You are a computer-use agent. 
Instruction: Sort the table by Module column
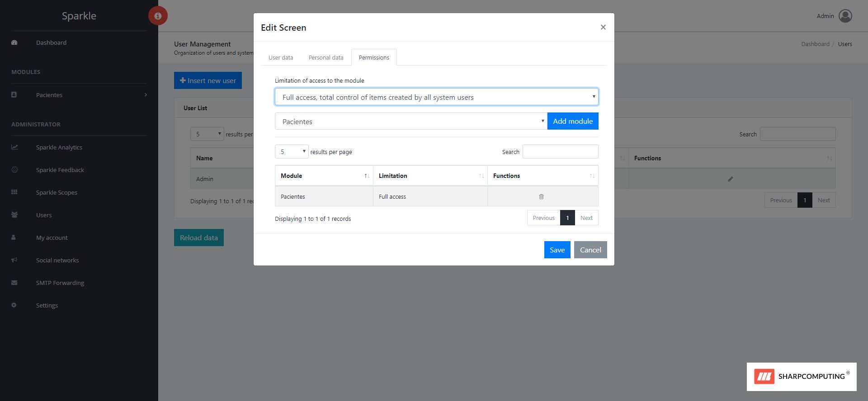pos(324,176)
